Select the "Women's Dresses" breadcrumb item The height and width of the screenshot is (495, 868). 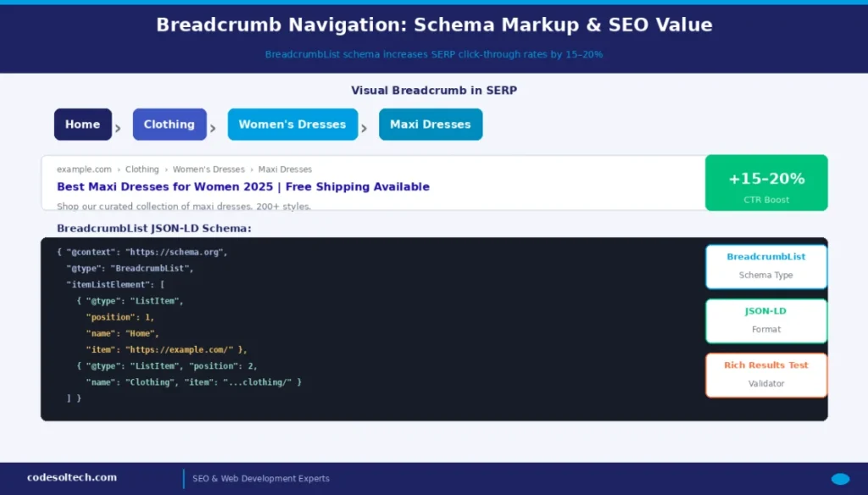[x=292, y=124]
